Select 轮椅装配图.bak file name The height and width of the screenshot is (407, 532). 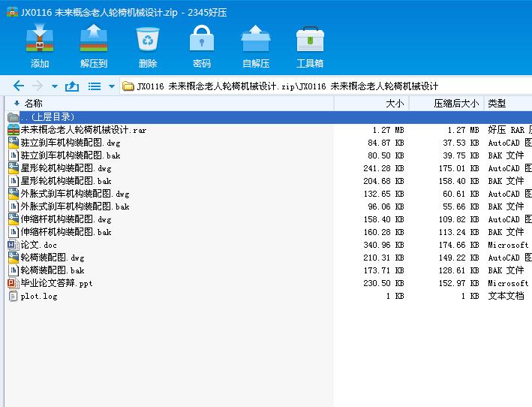pyautogui.click(x=53, y=270)
